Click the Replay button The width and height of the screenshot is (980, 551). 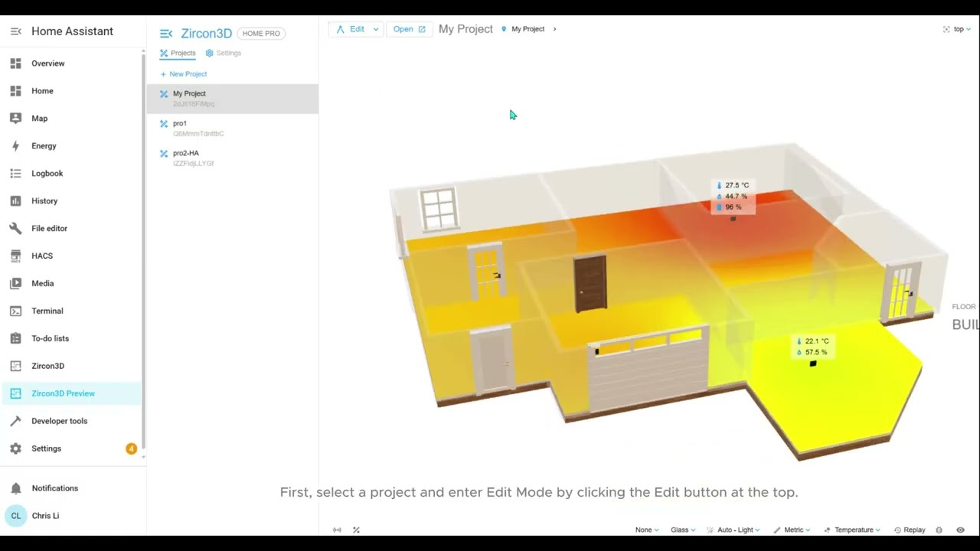point(910,530)
